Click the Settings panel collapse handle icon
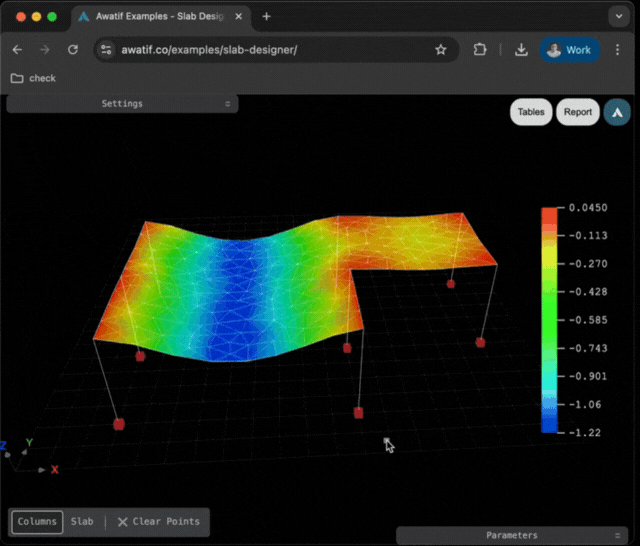640x546 pixels. pyautogui.click(x=228, y=104)
